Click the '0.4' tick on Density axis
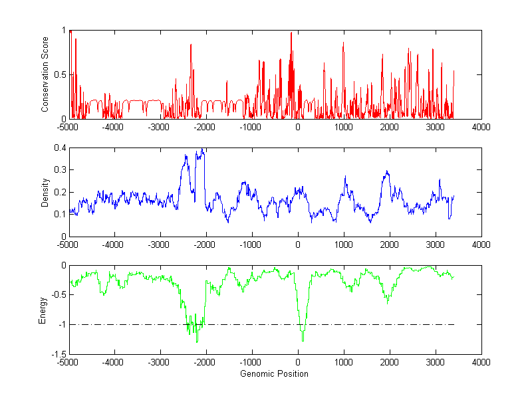Screen dimensions: 532x398 pos(61,148)
